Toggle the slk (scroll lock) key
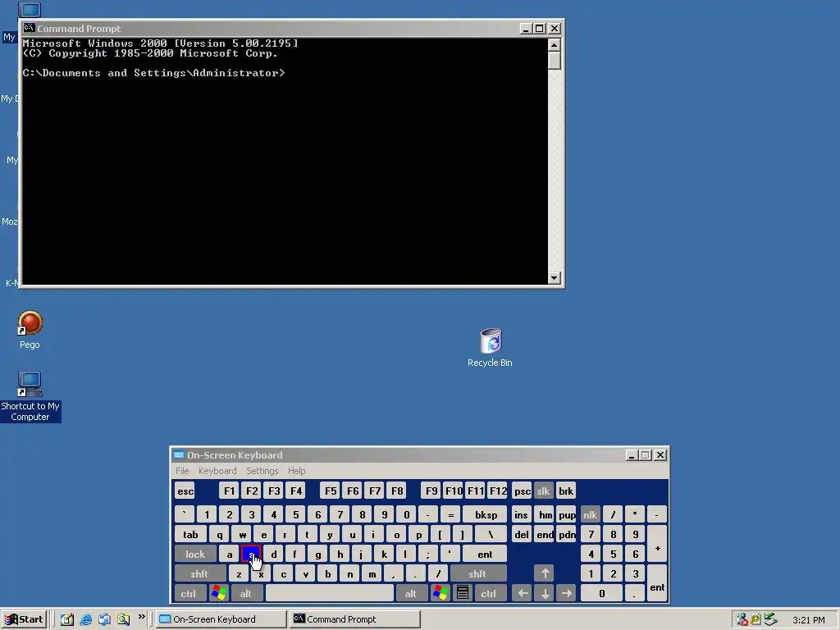This screenshot has width=840, height=630. pyautogui.click(x=543, y=491)
